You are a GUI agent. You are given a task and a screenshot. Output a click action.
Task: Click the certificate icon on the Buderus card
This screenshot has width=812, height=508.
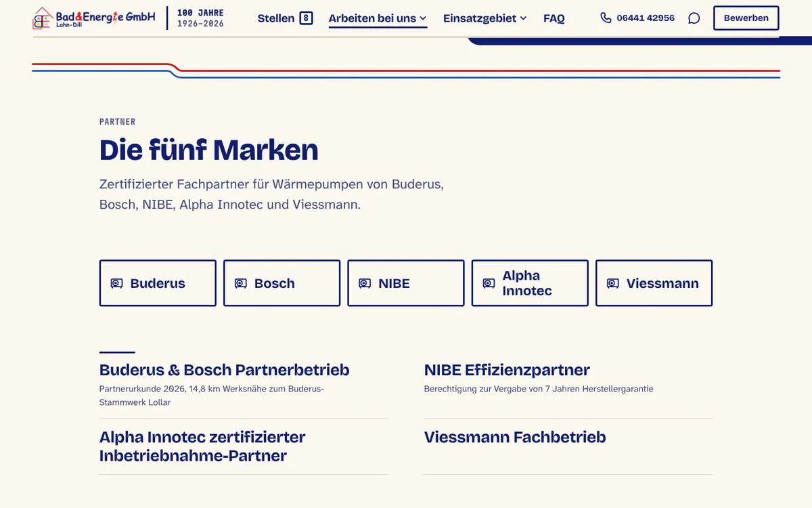coord(116,283)
